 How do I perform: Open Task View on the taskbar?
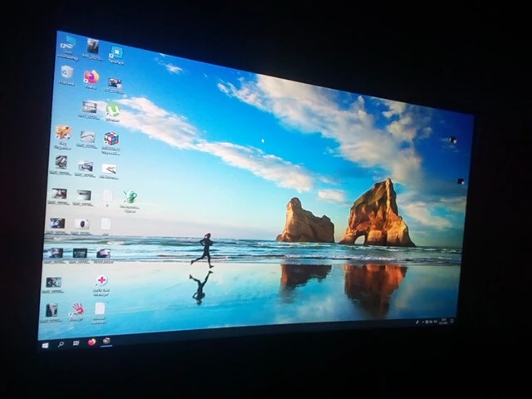point(76,343)
